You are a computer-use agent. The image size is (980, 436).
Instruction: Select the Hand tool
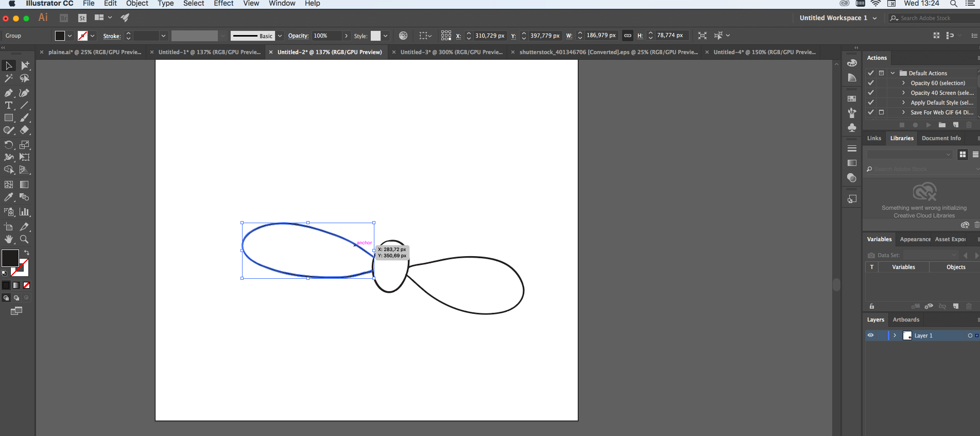click(x=9, y=239)
